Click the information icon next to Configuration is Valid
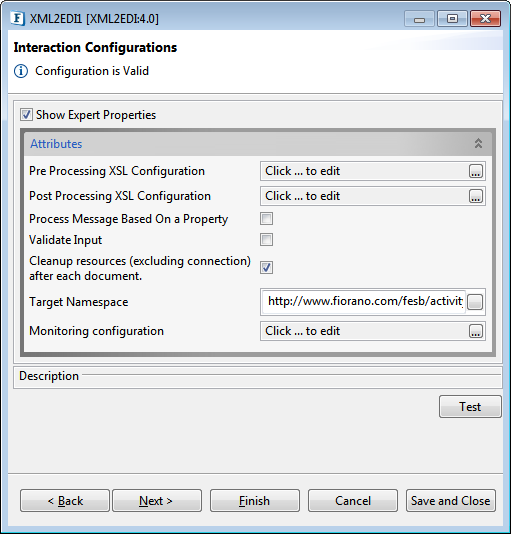 pyautogui.click(x=21, y=71)
